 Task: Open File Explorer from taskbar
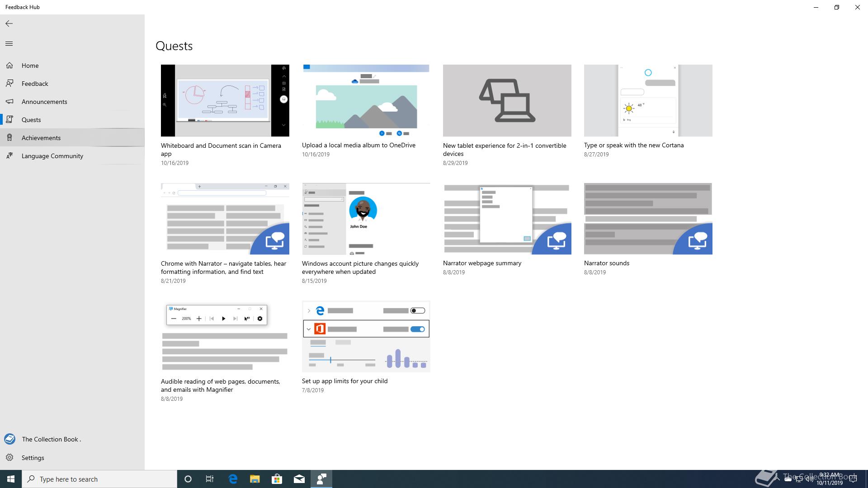pos(255,479)
